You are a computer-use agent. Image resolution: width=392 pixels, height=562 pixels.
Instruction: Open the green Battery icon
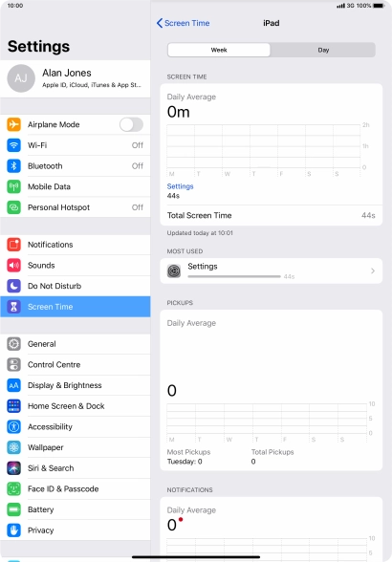(x=13, y=509)
